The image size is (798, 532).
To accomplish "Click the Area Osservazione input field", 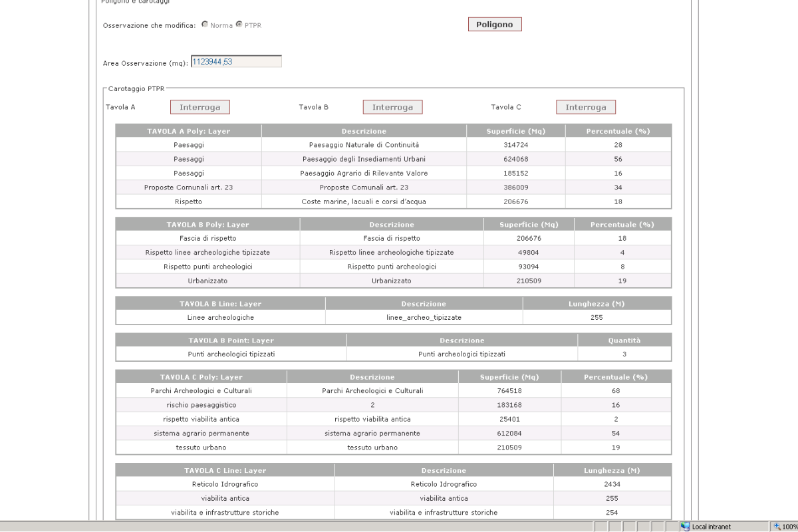I will click(x=236, y=62).
